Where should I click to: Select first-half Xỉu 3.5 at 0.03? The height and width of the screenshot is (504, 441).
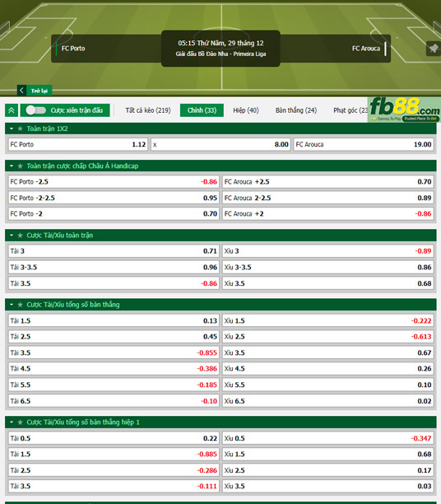pyautogui.click(x=328, y=487)
